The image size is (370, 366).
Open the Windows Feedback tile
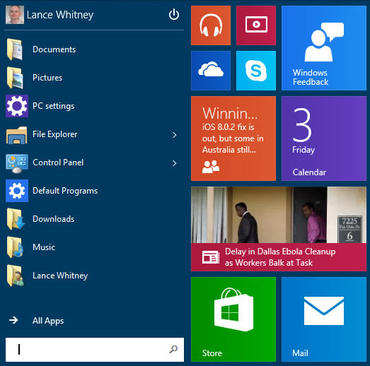tap(324, 48)
